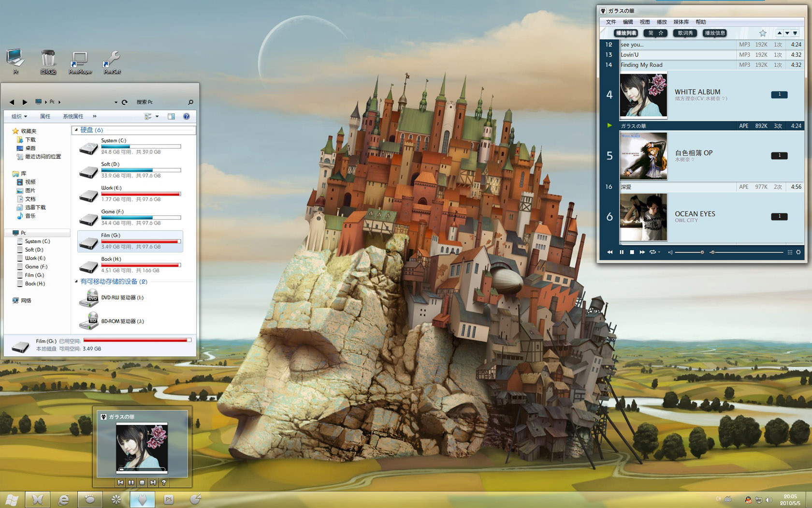
Task: Expand the toolbar overflow chevron
Action: tap(95, 117)
